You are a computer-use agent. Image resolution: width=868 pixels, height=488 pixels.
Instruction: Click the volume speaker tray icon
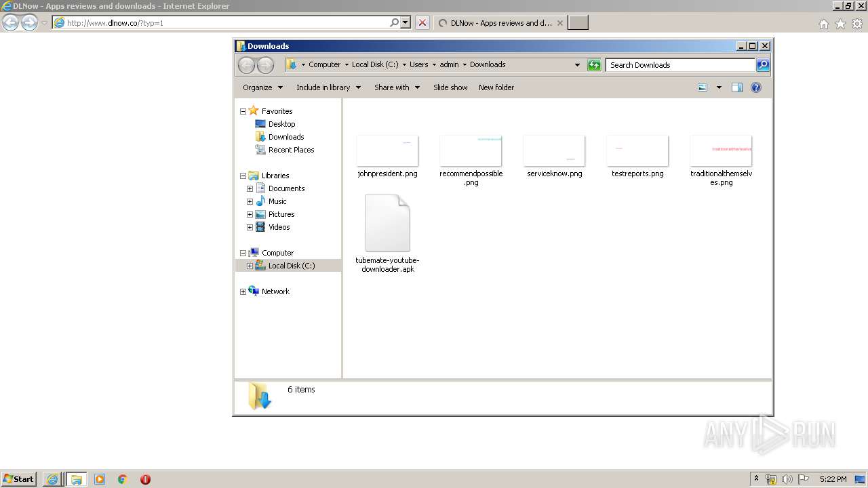pos(787,479)
